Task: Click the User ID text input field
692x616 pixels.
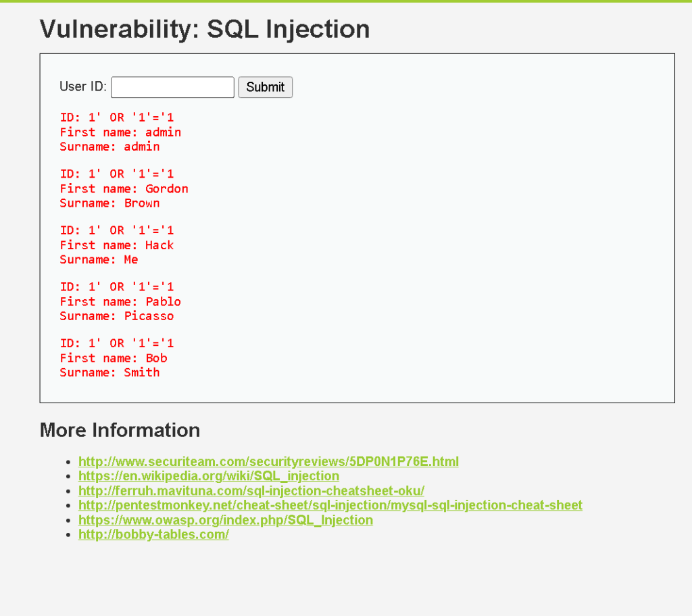Action: 172,87
